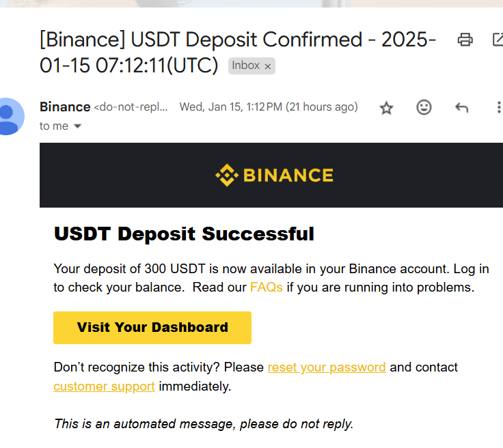Open the More options three-dot menu
The image size is (503, 448).
tap(498, 107)
